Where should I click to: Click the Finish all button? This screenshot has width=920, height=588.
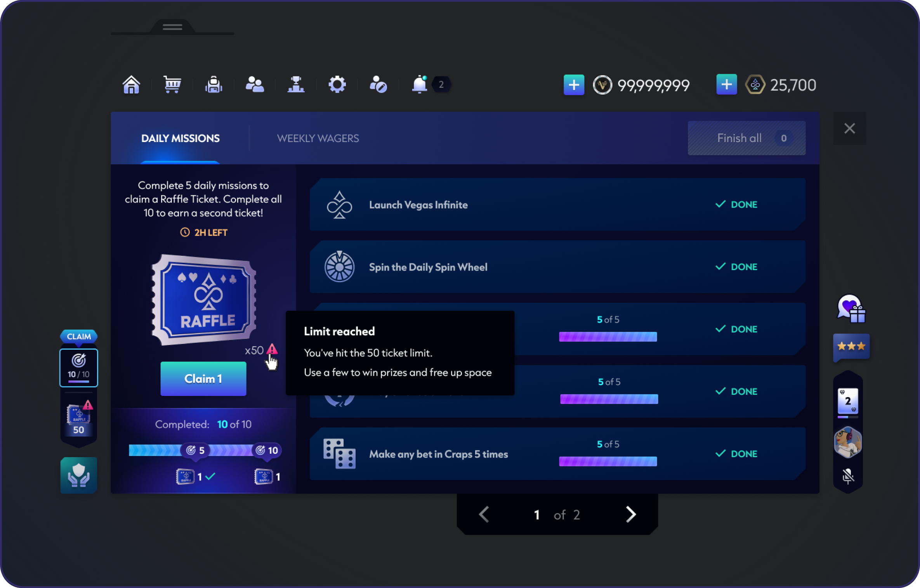[x=746, y=138]
